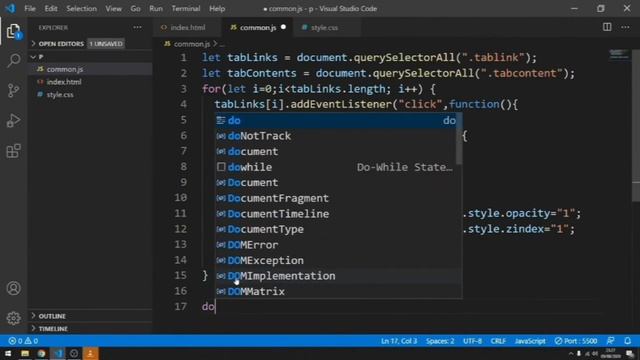640x360 pixels.
Task: Click the suggestion list scrollbar
Action: point(459,139)
